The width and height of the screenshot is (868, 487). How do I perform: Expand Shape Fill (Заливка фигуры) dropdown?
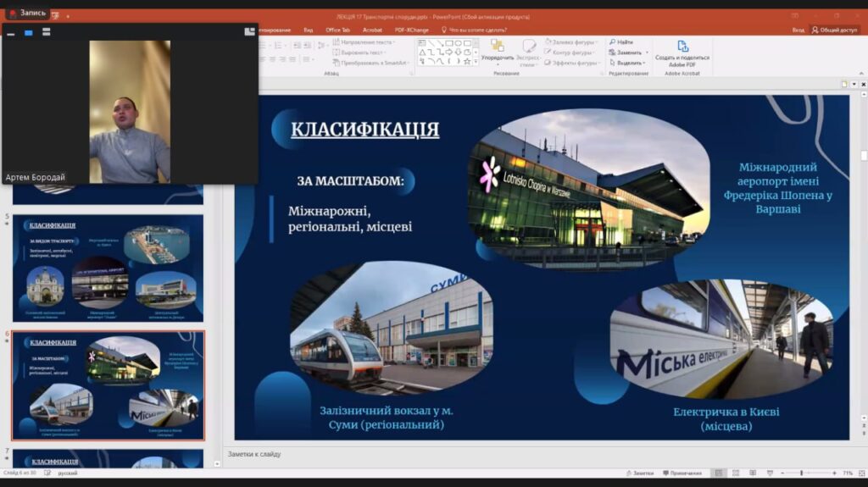[x=598, y=42]
